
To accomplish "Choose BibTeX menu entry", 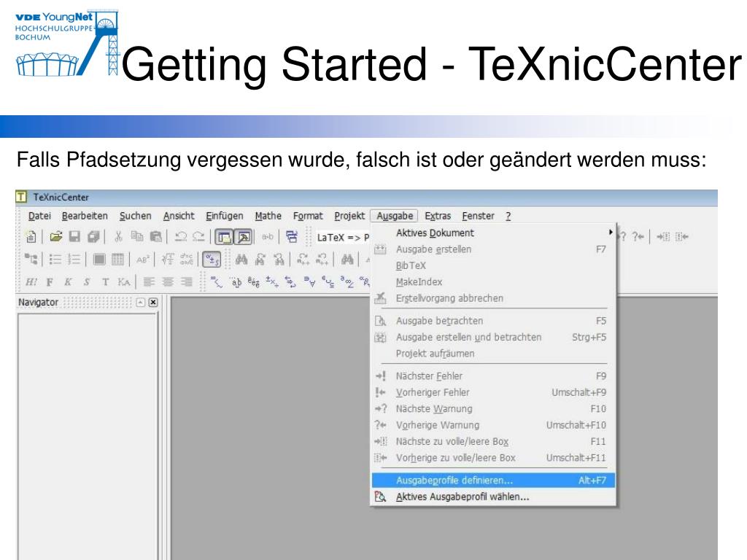I will [494, 265].
